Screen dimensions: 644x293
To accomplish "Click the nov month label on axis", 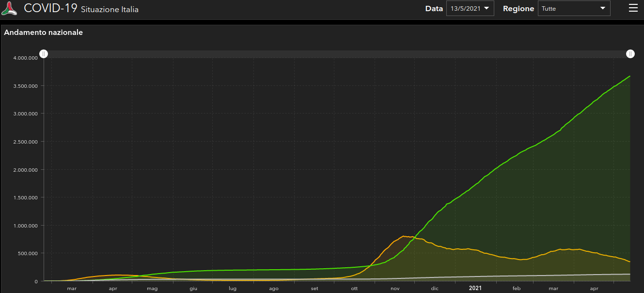I will tap(395, 289).
